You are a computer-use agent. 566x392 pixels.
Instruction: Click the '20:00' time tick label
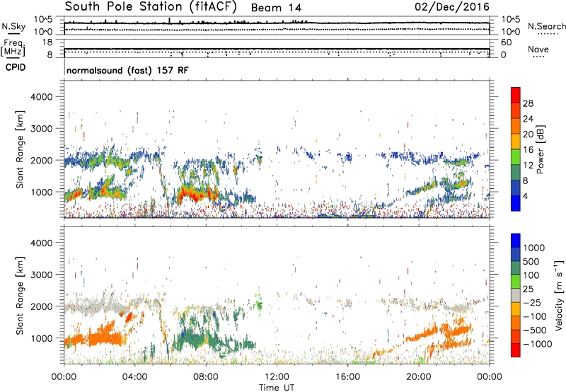click(418, 377)
